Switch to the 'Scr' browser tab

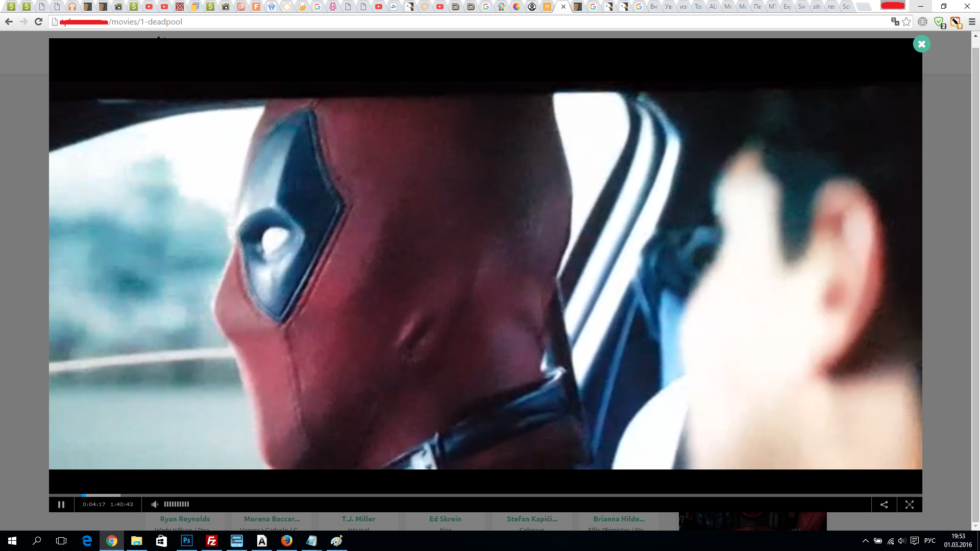(x=846, y=7)
